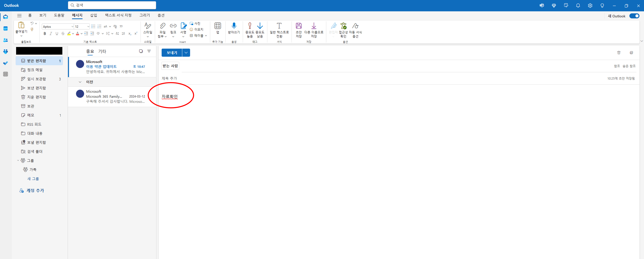This screenshot has height=259, width=644.
Task: Click the 보내기 send button
Action: click(x=172, y=53)
